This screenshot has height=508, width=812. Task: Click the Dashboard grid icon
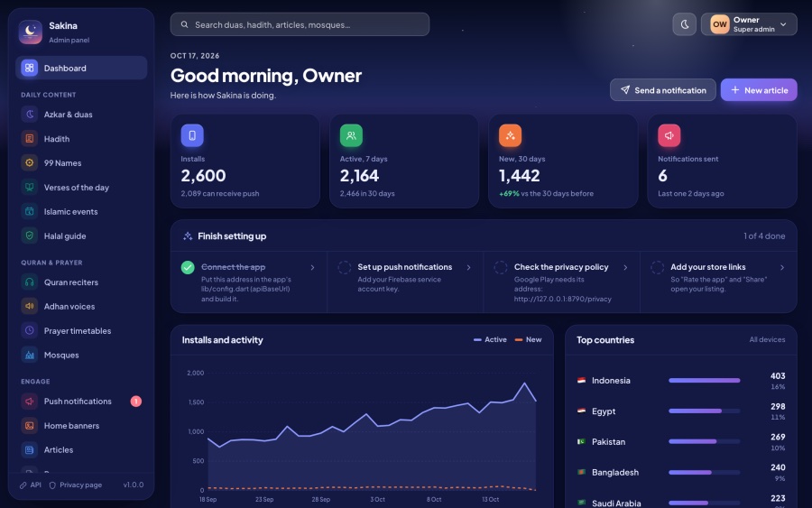pyautogui.click(x=30, y=68)
